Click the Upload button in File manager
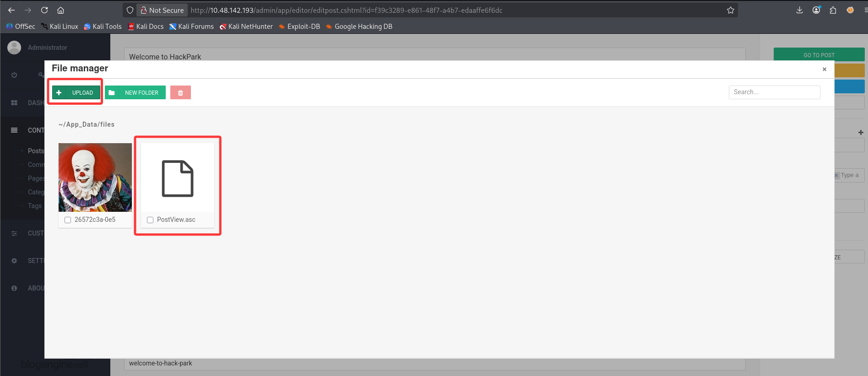Screen dimensions: 868x376 [x=76, y=92]
